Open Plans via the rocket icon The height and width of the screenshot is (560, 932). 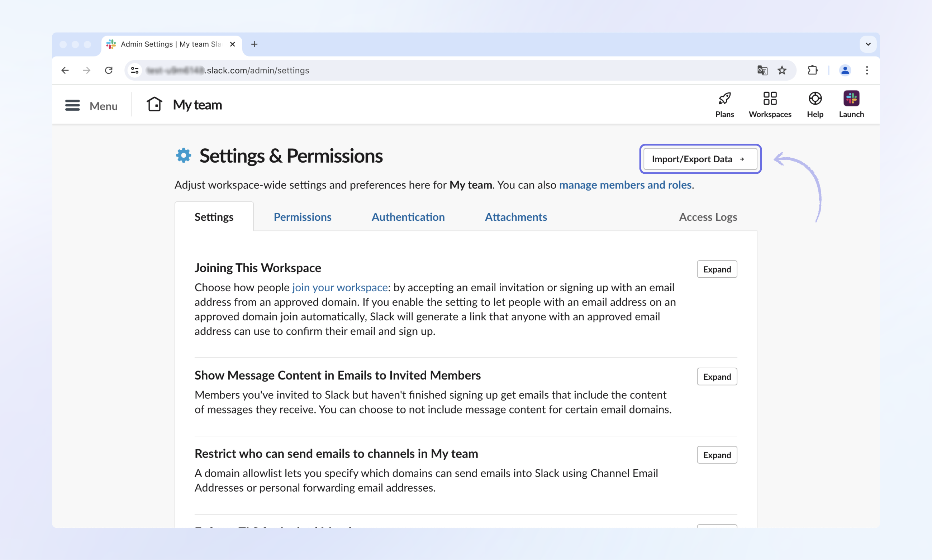(724, 99)
